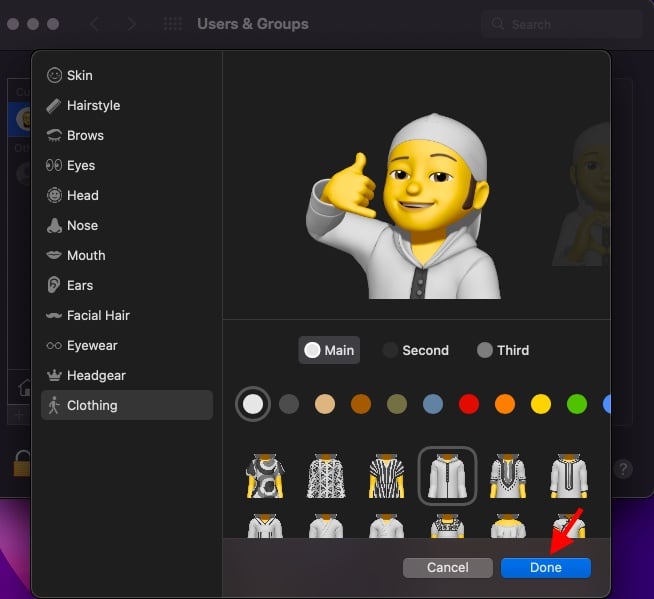Choose the Brows option in sidebar
This screenshot has width=654, height=599.
[x=85, y=135]
